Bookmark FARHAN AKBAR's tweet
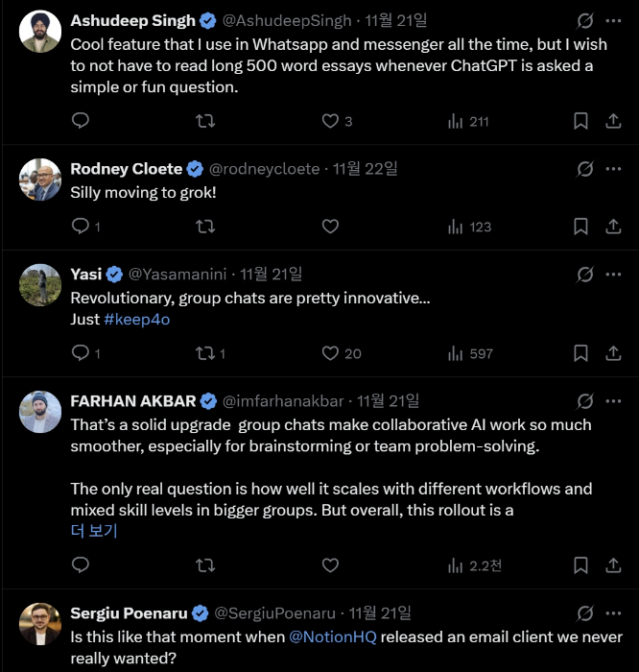This screenshot has height=672, width=639. coord(580,565)
